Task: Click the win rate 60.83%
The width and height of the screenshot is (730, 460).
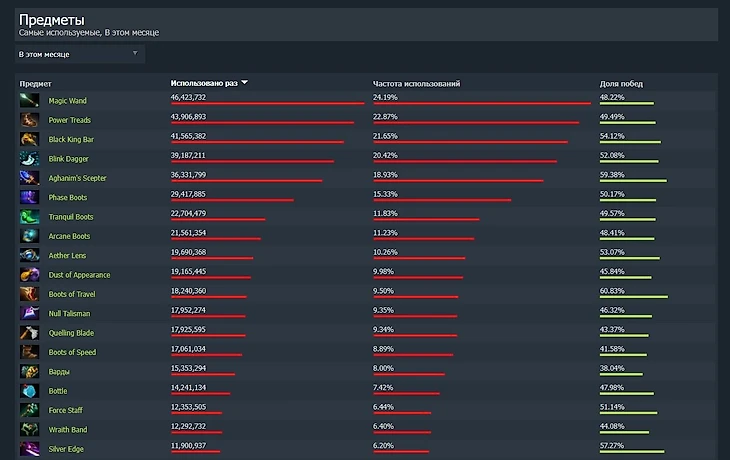Action: pyautogui.click(x=612, y=291)
